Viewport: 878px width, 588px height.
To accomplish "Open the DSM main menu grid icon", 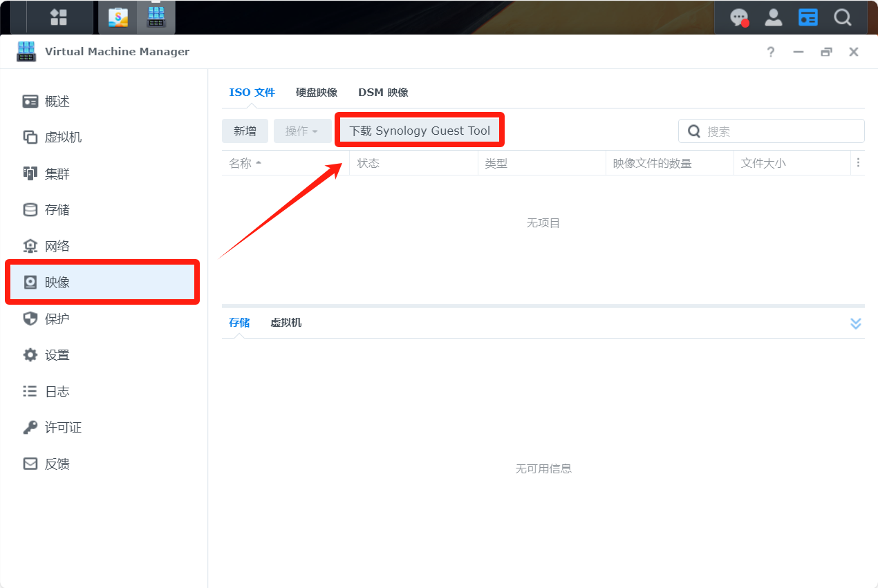I will point(59,17).
